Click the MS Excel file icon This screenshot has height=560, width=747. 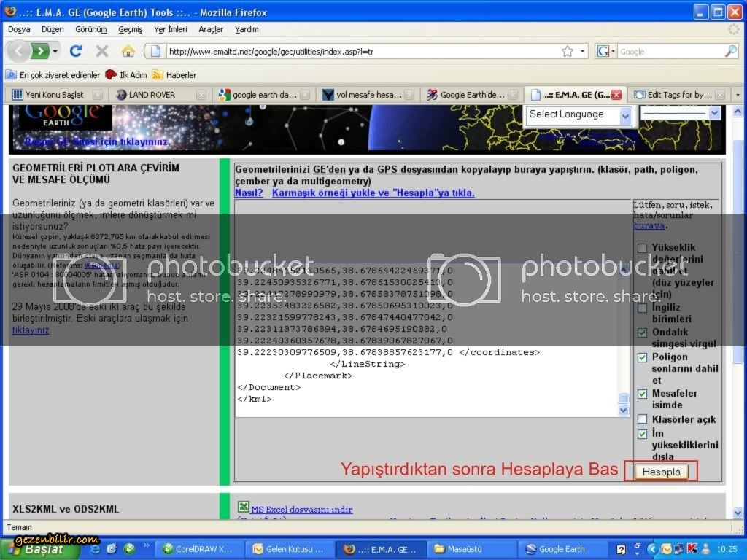click(244, 507)
